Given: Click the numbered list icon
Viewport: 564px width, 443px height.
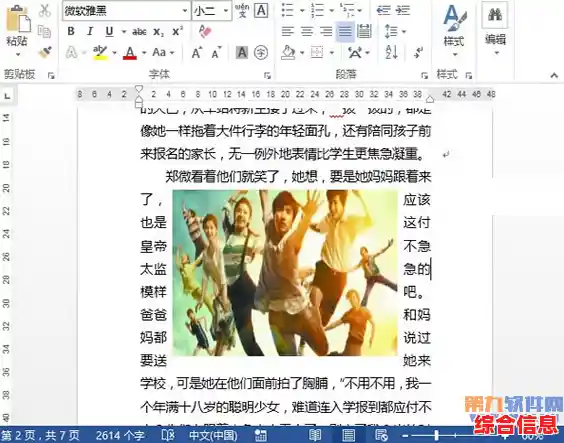Looking at the screenshot, I should 318,10.
